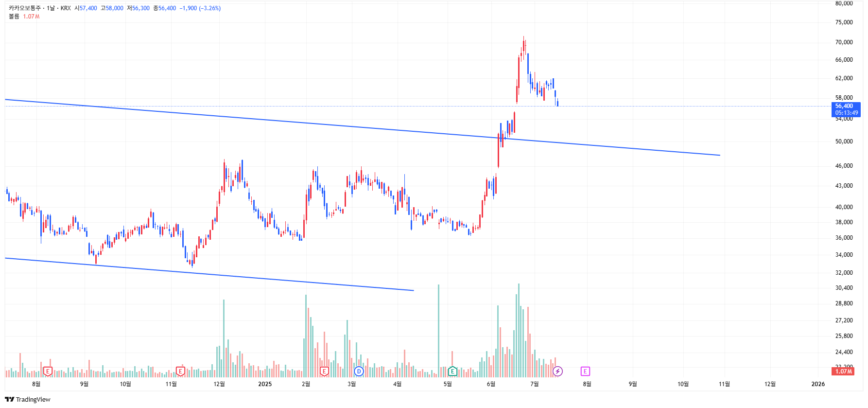Click the 2025 label on the time axis
The width and height of the screenshot is (868, 408).
click(x=265, y=384)
